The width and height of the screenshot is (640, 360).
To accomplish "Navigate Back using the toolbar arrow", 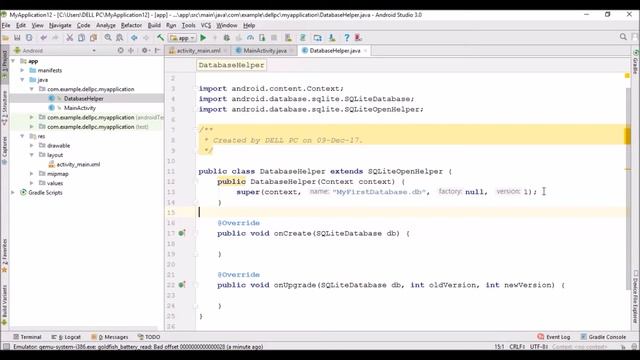I will tap(134, 38).
